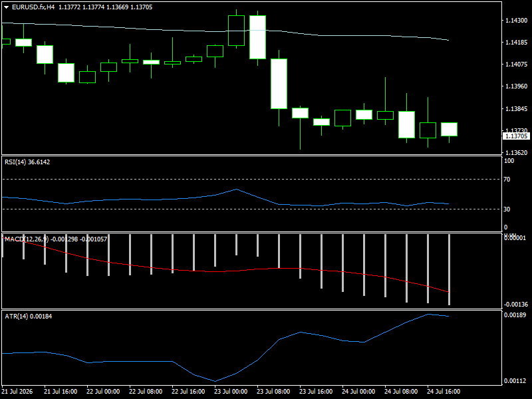The width and height of the screenshot is (532, 399).
Task: Click the 1.13845 price scale label
Action: [517, 108]
